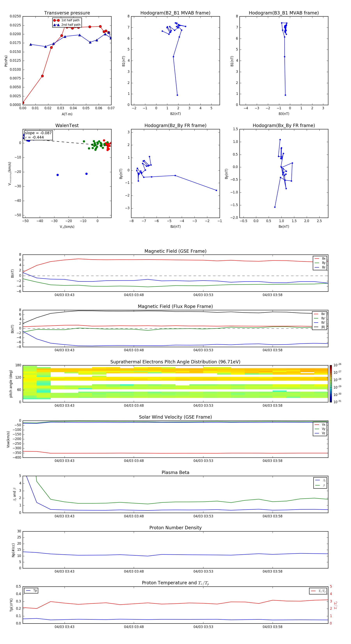Click the 'Plasma Beta' panel title
Image resolution: width=351 pixels, height=644 pixels.
point(175,472)
